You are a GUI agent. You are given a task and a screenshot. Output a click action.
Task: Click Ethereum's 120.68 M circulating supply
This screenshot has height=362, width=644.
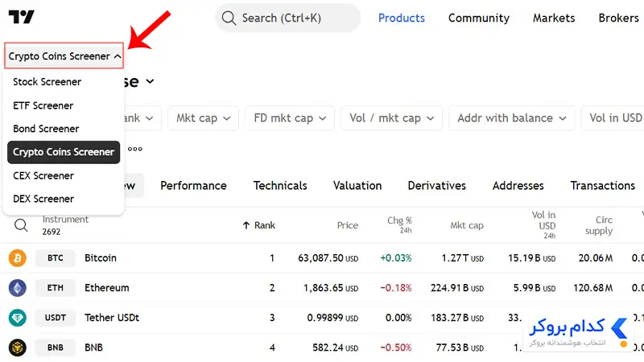[x=593, y=288]
